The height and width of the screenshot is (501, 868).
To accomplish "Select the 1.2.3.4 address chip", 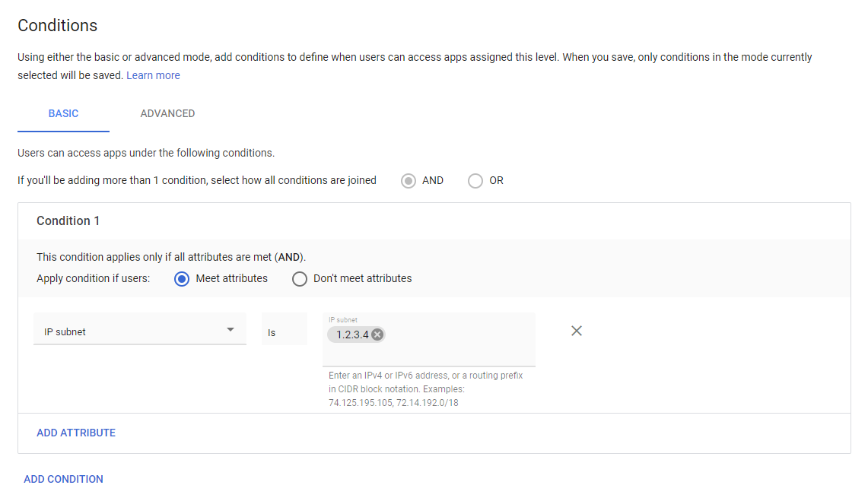I will (352, 335).
